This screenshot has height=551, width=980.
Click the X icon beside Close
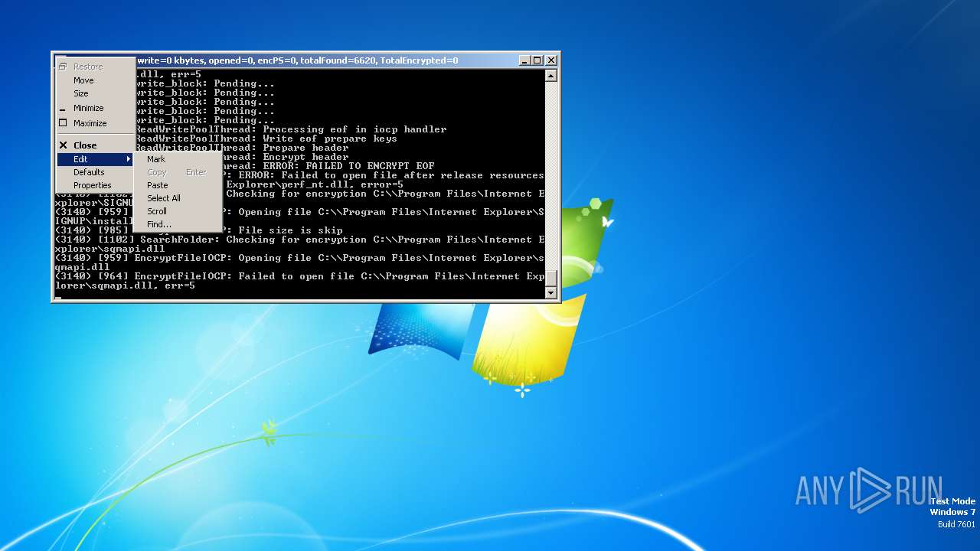click(x=64, y=145)
